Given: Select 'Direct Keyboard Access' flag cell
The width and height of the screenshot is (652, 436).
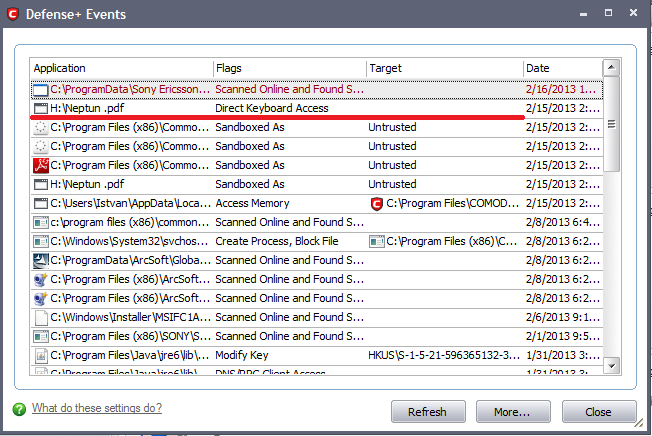Looking at the screenshot, I should click(272, 108).
